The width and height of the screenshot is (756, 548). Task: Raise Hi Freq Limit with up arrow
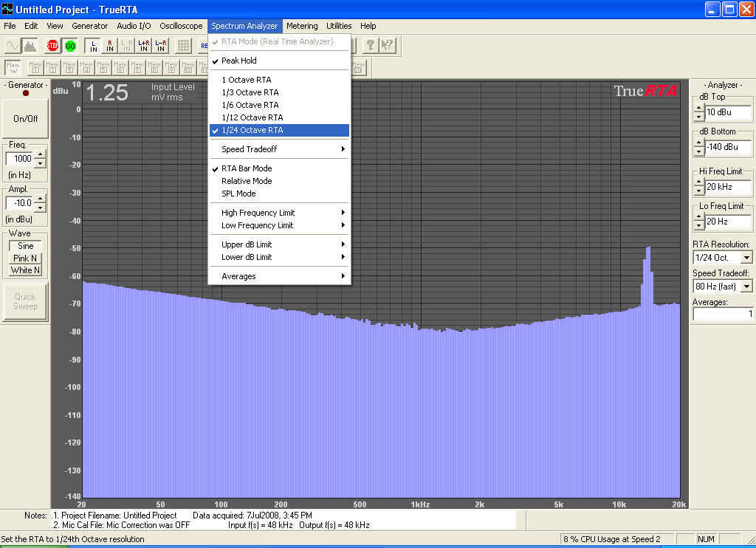(x=699, y=183)
